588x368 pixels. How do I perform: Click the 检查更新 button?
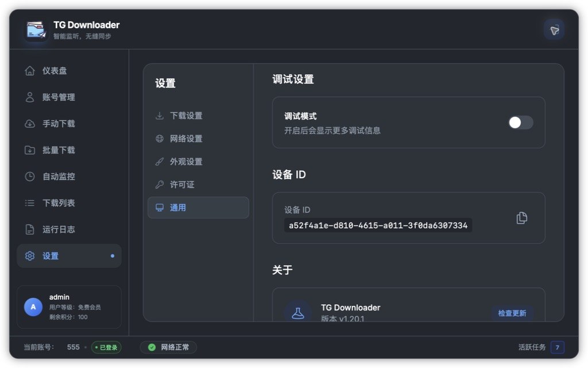512,313
